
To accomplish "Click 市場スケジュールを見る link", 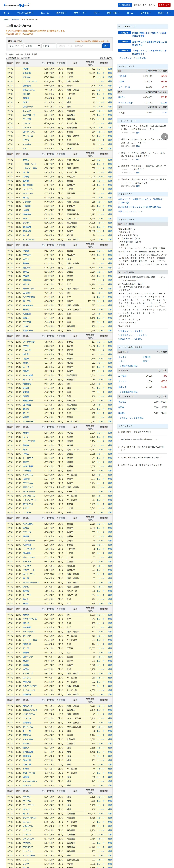I will (x=130, y=331).
